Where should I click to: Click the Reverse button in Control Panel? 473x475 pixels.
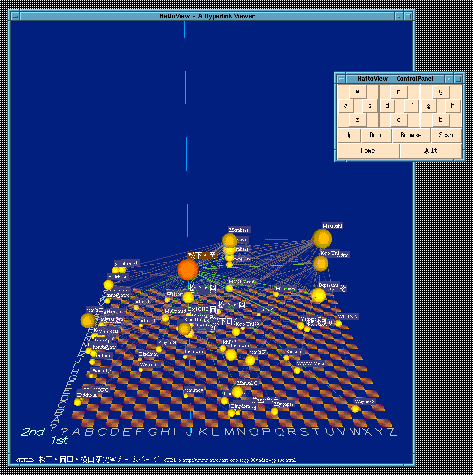tap(411, 135)
